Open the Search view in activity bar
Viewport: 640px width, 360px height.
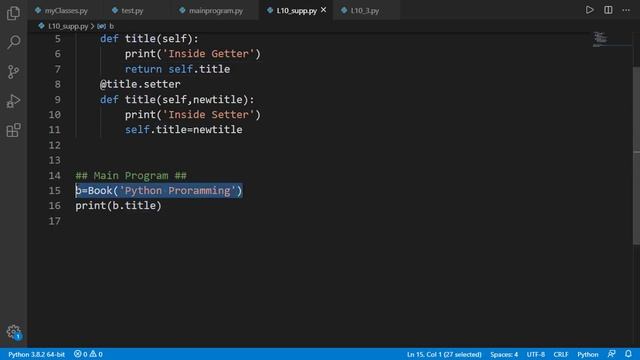(13, 42)
